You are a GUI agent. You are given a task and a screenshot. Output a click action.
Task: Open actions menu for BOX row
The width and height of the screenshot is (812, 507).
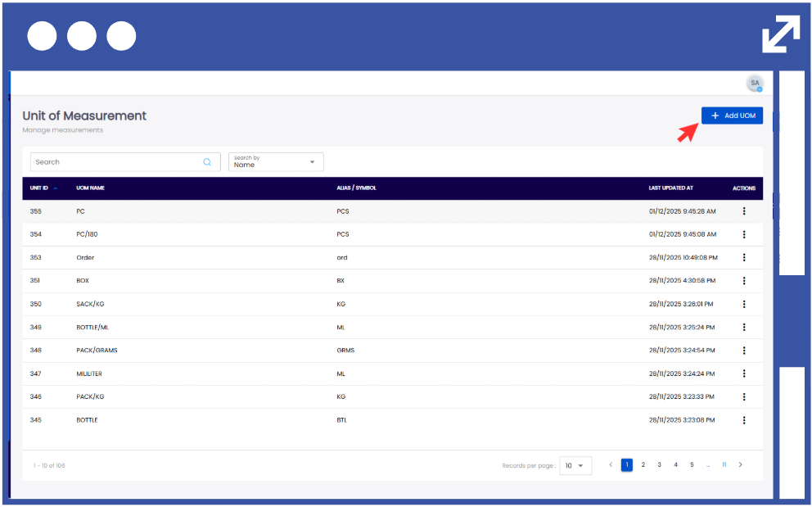pyautogui.click(x=743, y=280)
